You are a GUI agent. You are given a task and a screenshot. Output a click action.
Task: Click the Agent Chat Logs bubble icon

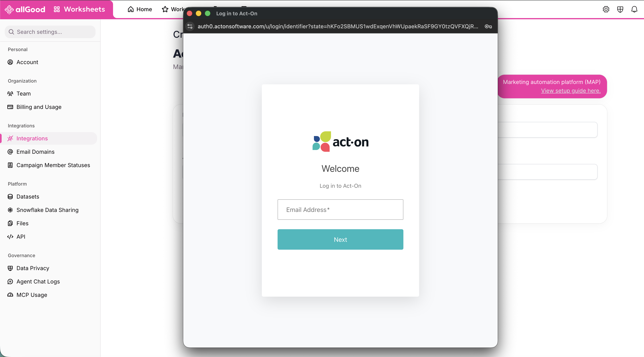(x=10, y=282)
